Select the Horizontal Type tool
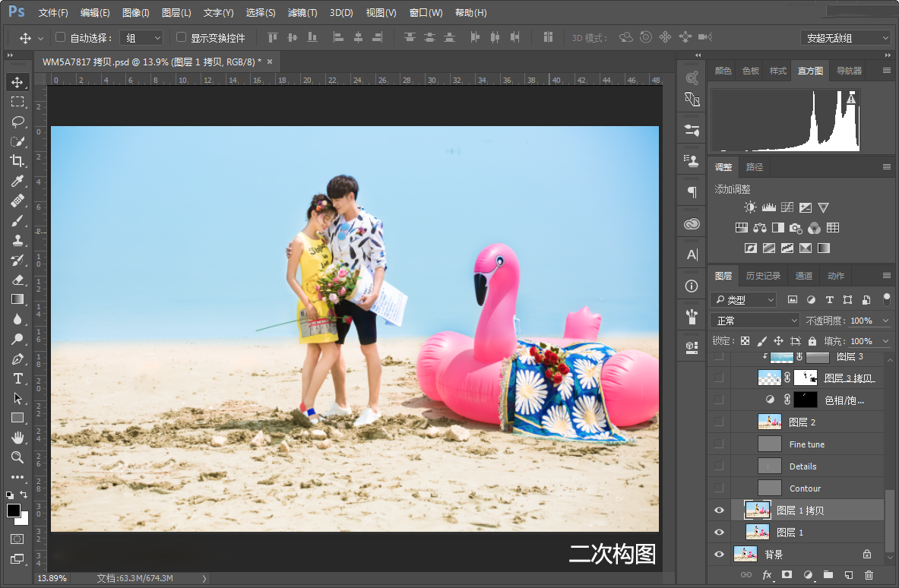Viewport: 899px width, 588px height. [17, 379]
